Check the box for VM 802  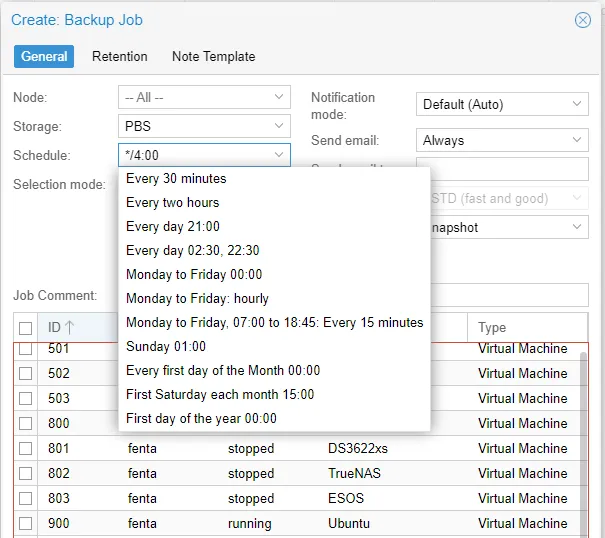click(x=25, y=473)
